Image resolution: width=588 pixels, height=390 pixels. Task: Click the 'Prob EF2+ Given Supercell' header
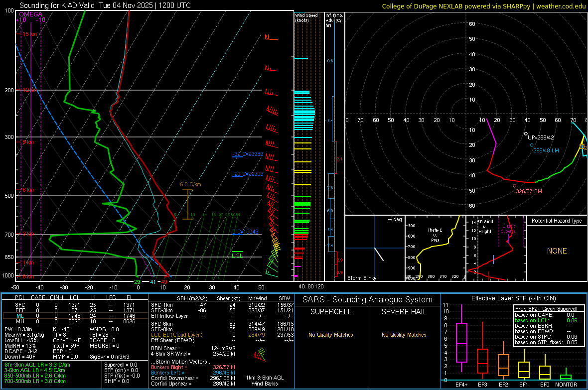click(x=546, y=309)
